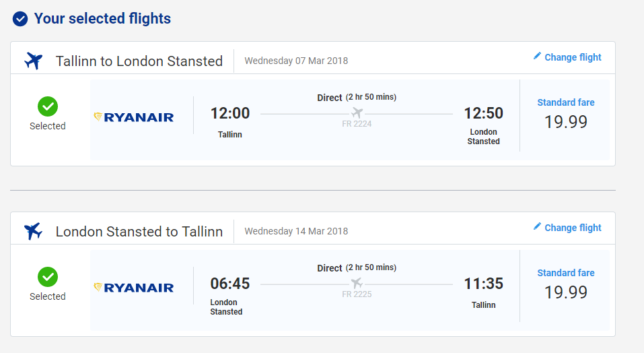Viewport: 644px width, 353px height.
Task: Select the Standard fare 19.99 on outbound flight
Action: pos(565,115)
